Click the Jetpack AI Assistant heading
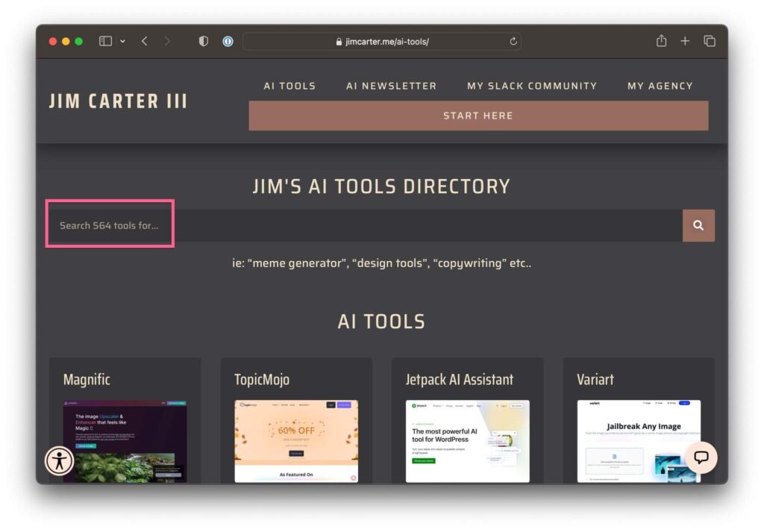 [460, 380]
